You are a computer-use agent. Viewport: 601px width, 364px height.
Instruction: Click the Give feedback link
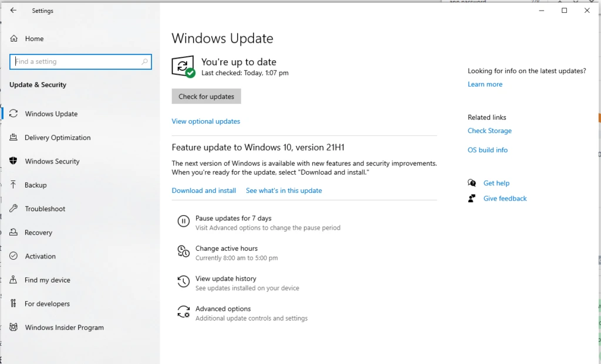(x=505, y=198)
